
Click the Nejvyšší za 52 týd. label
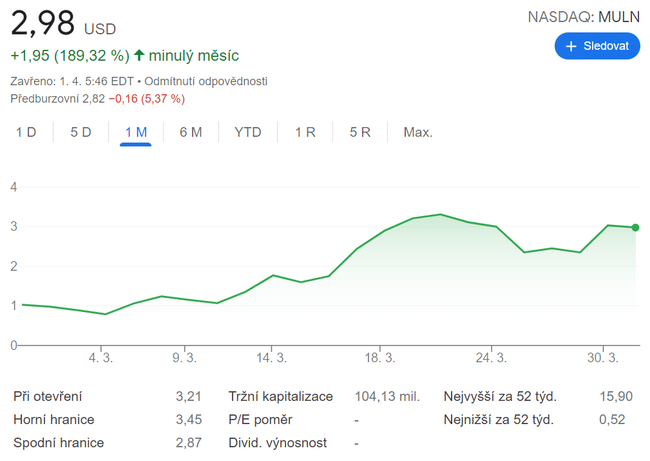(500, 397)
